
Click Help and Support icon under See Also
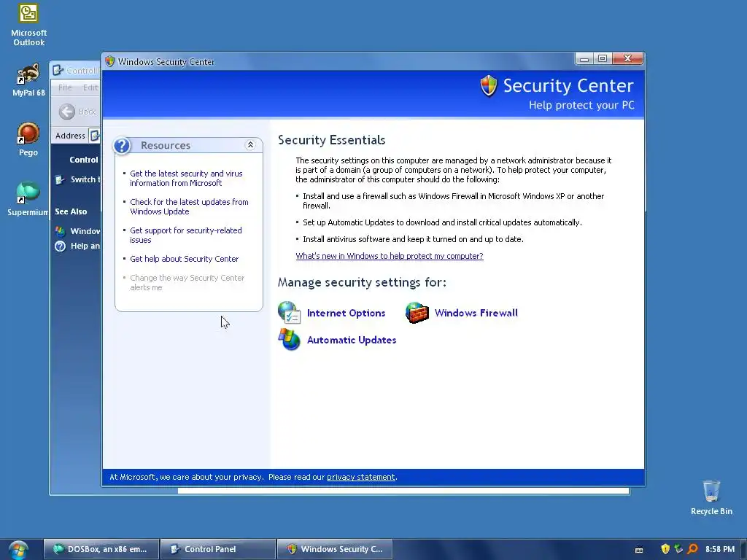click(60, 246)
